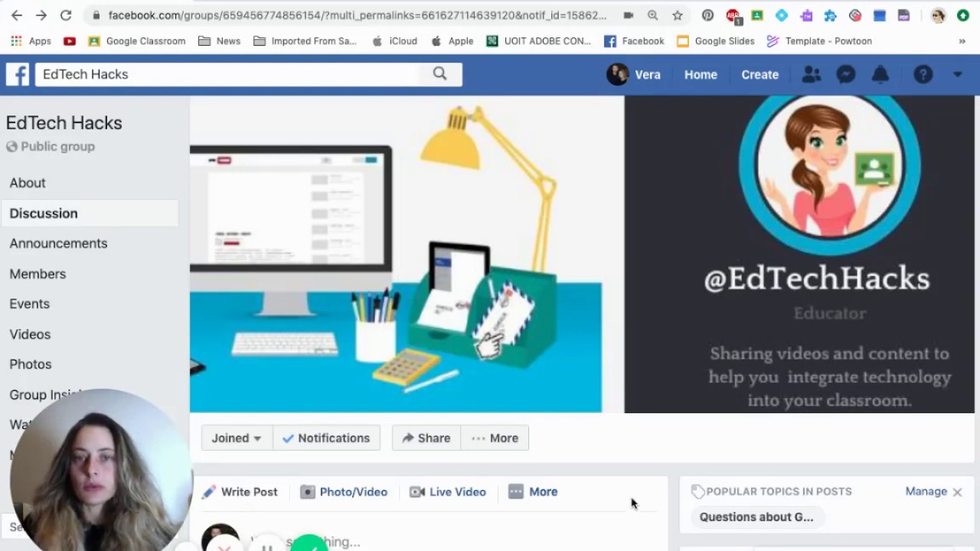The width and height of the screenshot is (980, 551).
Task: Open Friend Requests icon
Action: click(811, 74)
